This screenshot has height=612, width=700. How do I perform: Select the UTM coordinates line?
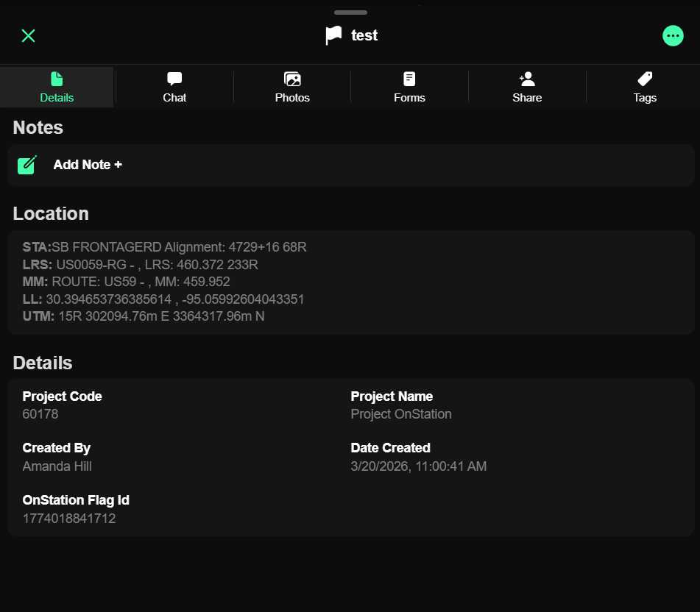tap(144, 316)
